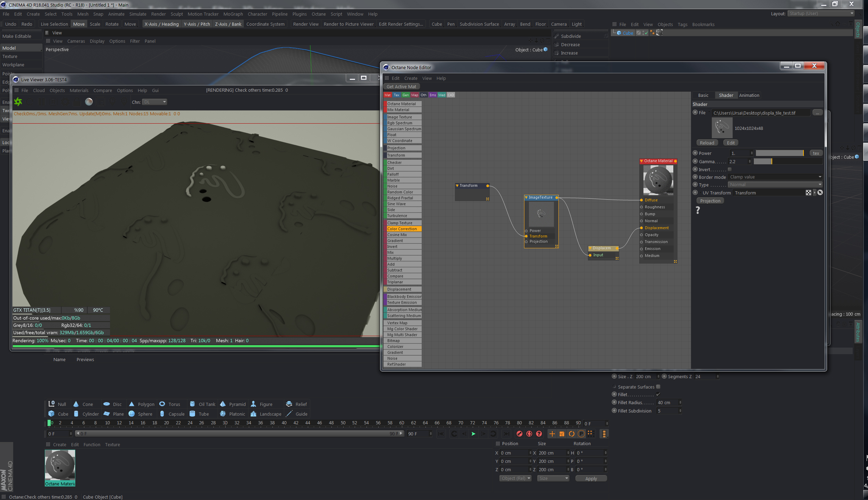868x500 pixels.
Task: Click the green Octane send-scene icon
Action: [x=18, y=102]
